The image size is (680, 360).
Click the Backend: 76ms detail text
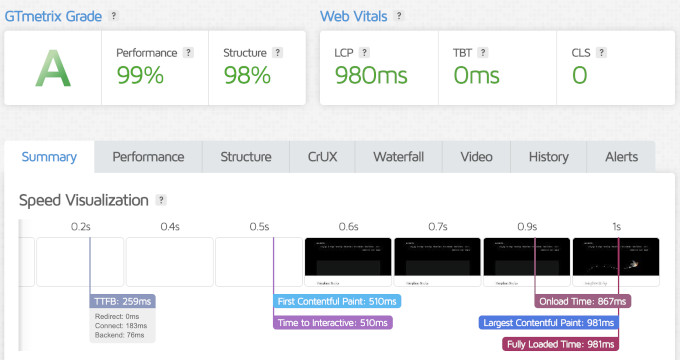(119, 335)
